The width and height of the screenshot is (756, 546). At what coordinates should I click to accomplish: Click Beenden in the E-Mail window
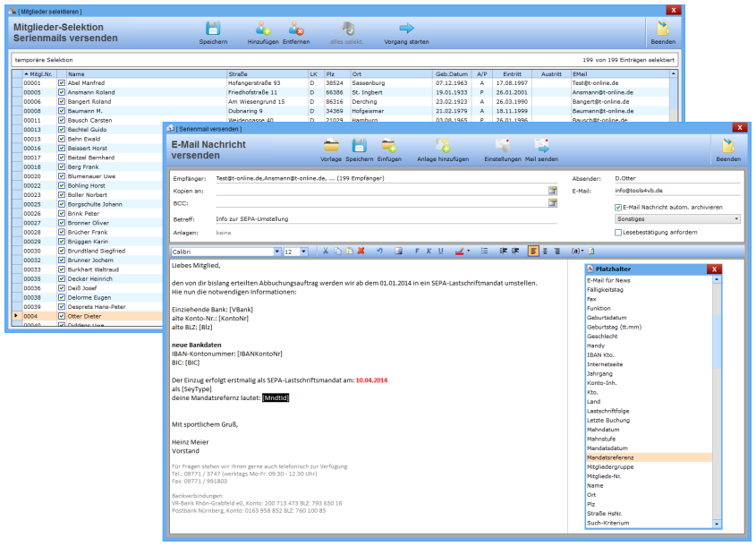pos(727,148)
